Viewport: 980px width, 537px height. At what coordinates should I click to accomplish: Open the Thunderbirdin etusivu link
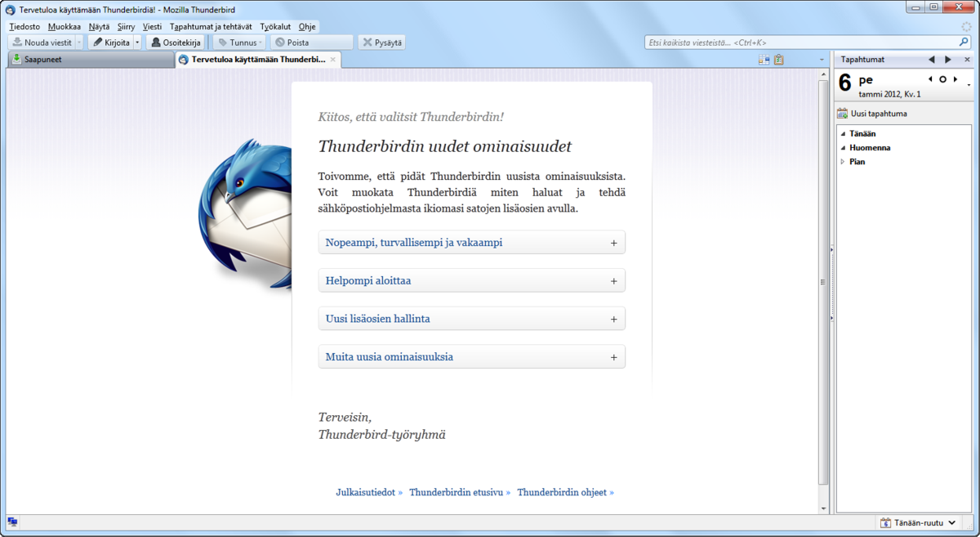(x=460, y=492)
